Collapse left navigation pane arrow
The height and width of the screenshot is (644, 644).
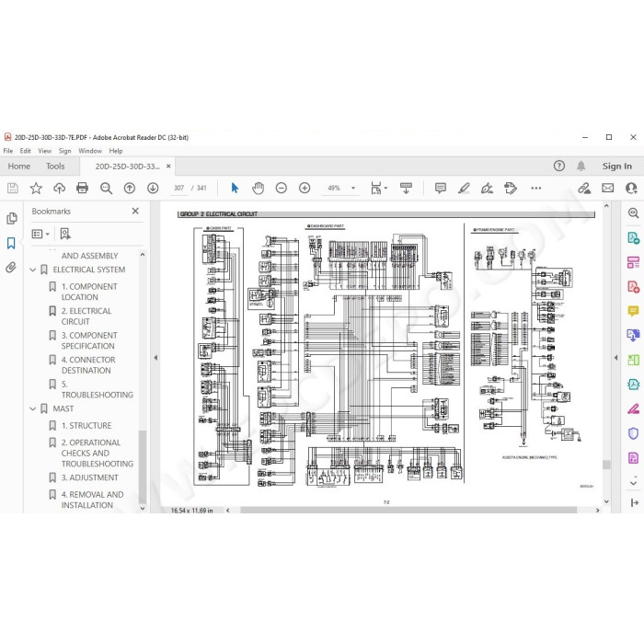point(155,358)
